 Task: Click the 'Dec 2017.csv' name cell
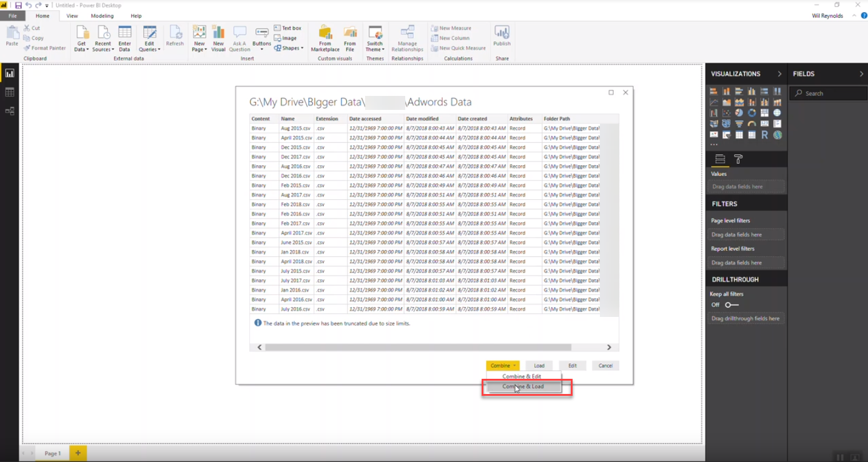tap(295, 157)
